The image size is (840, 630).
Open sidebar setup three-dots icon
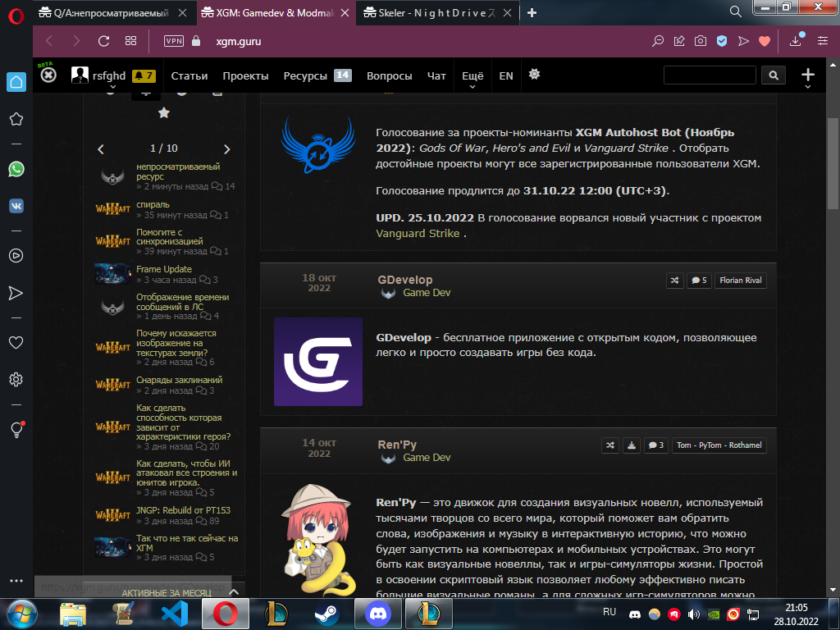point(16,581)
